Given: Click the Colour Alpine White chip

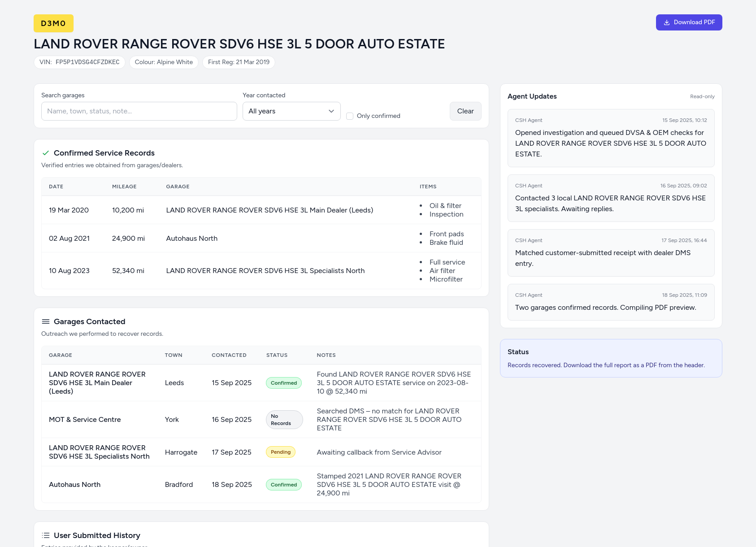Looking at the screenshot, I should point(163,62).
